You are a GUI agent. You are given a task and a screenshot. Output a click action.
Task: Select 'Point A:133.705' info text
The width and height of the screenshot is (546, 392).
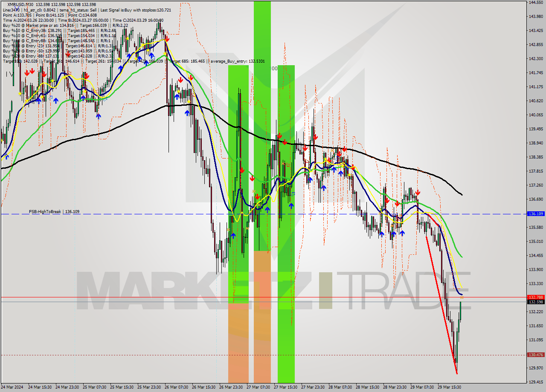(x=17, y=15)
